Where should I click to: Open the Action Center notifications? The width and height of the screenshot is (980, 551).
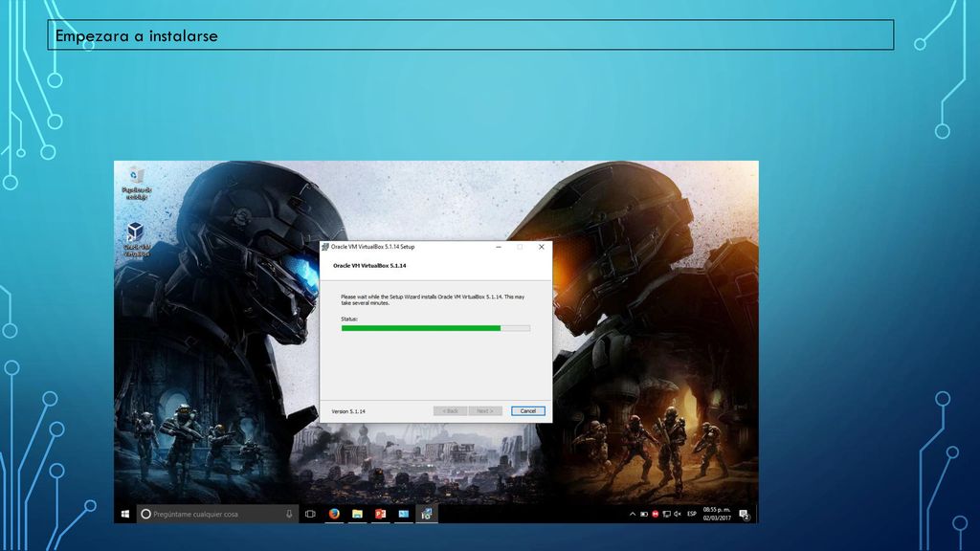[x=745, y=514]
